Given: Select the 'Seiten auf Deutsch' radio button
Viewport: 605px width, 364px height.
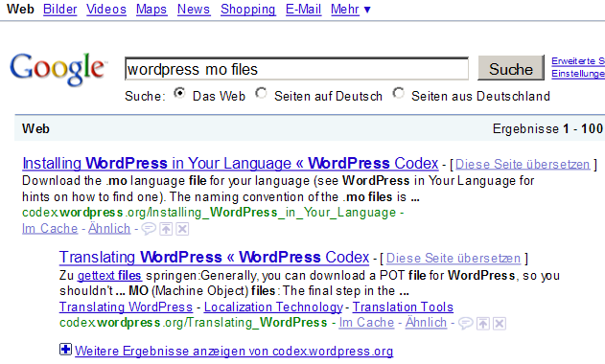Looking at the screenshot, I should [261, 93].
